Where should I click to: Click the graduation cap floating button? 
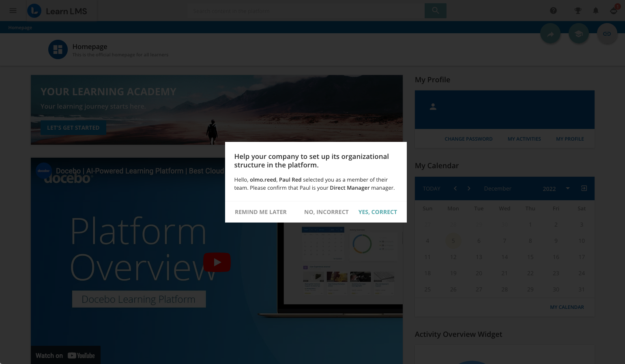pyautogui.click(x=579, y=34)
